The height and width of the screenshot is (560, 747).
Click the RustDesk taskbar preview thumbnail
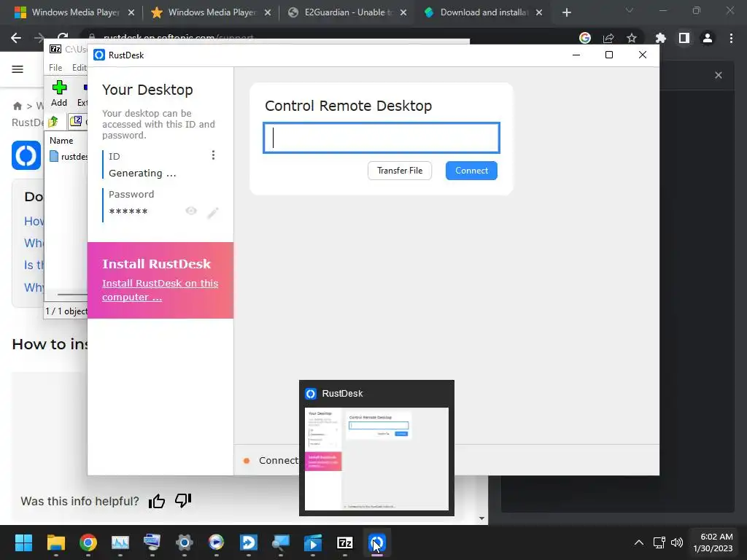tap(376, 459)
